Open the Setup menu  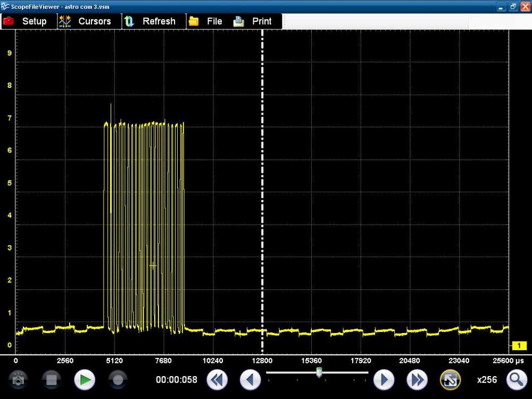coord(26,21)
